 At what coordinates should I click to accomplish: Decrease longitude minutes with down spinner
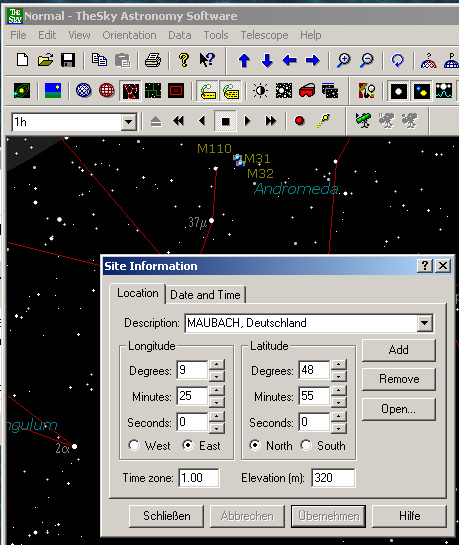tap(217, 402)
